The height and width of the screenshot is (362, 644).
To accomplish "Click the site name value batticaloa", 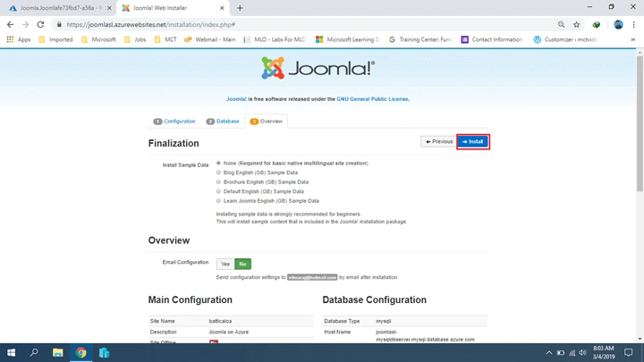I will pyautogui.click(x=220, y=321).
